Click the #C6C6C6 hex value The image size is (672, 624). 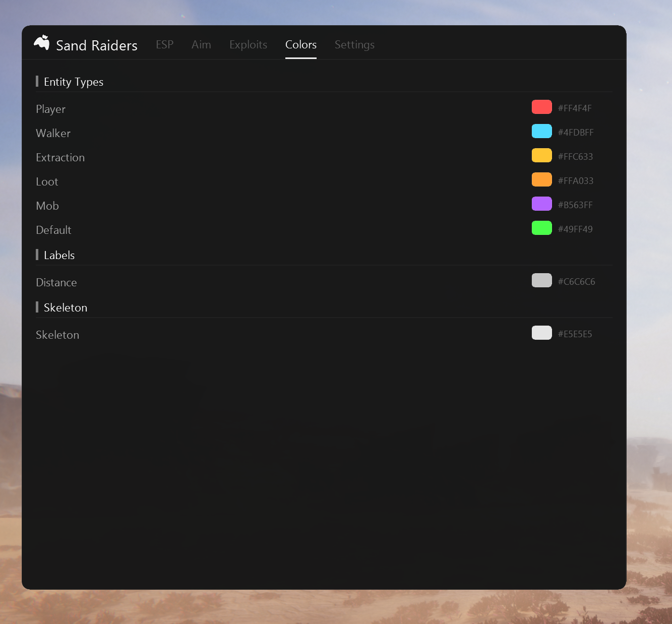(576, 281)
